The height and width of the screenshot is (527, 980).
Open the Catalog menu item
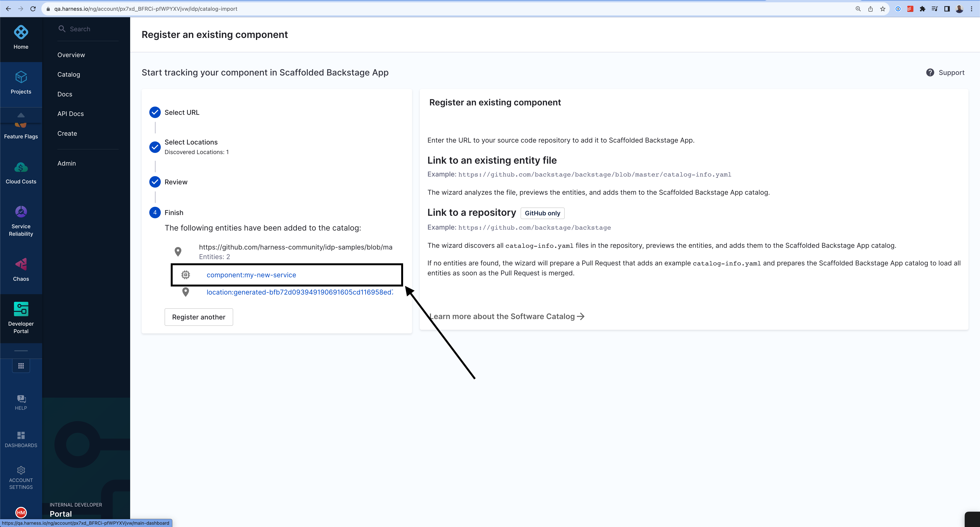point(69,75)
